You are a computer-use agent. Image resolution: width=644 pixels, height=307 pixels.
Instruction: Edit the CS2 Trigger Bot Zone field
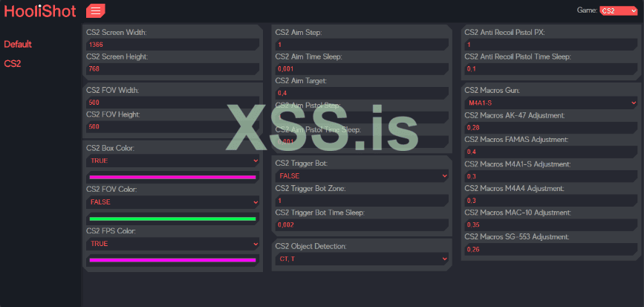click(362, 201)
